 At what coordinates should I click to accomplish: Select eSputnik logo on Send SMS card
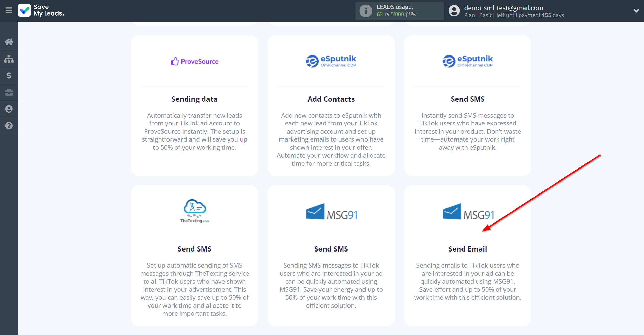click(468, 61)
